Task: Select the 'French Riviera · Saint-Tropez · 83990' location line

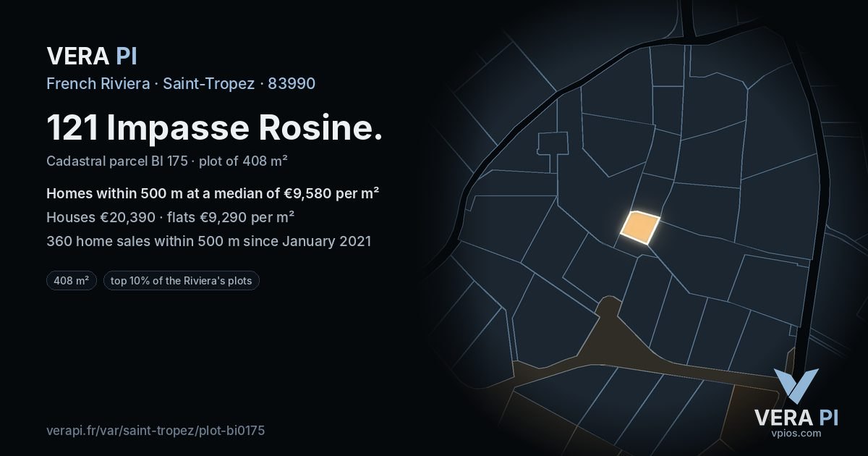Action: [181, 83]
